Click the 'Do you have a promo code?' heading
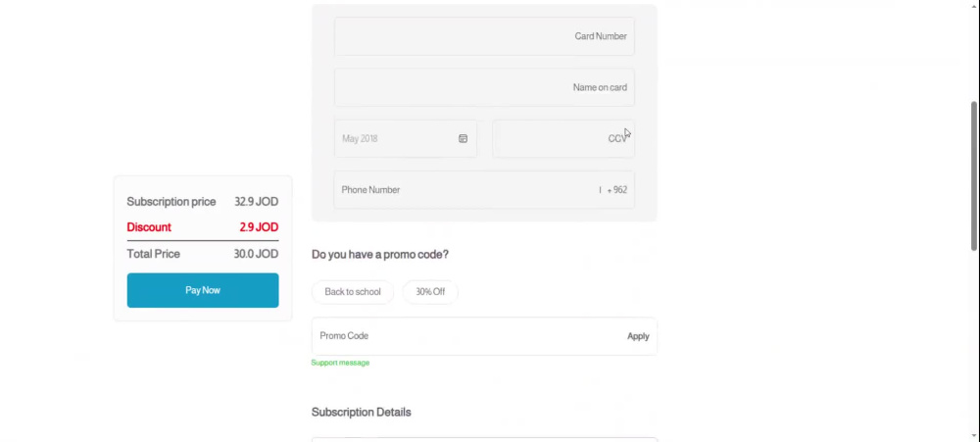The width and height of the screenshot is (980, 442). 380,255
